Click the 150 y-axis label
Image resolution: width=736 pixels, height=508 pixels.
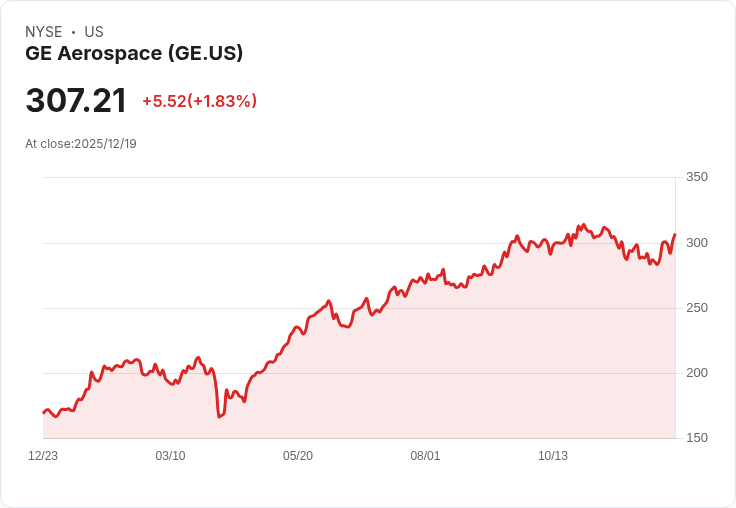tap(697, 438)
